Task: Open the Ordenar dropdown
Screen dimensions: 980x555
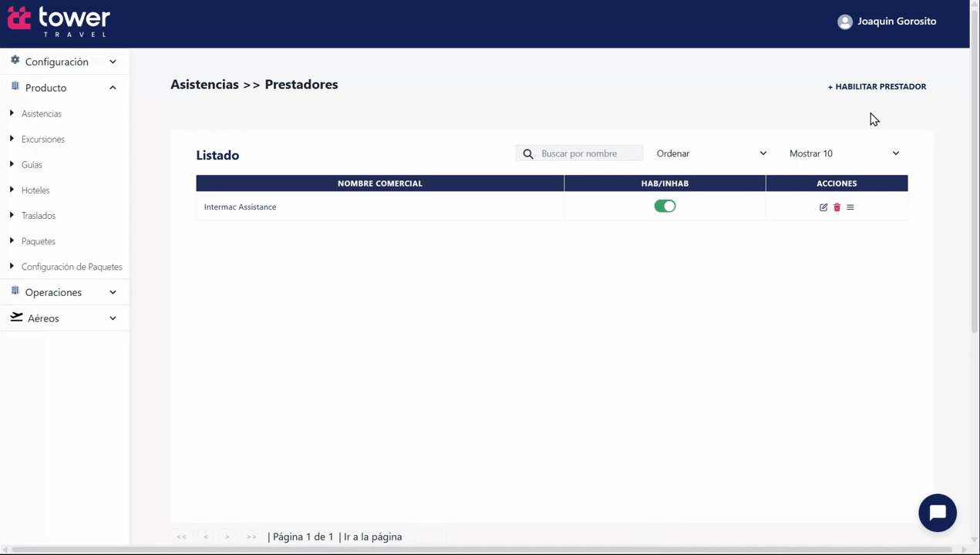Action: click(x=711, y=154)
